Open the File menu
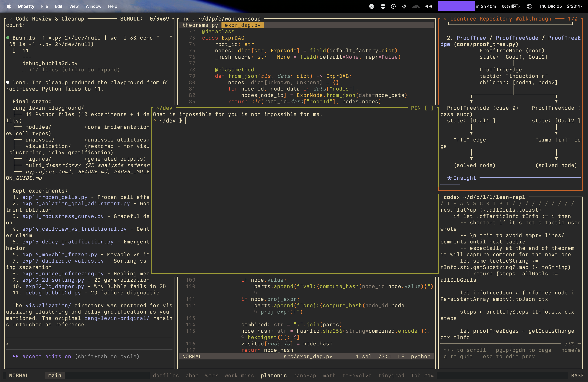588x382 pixels. [x=44, y=6]
